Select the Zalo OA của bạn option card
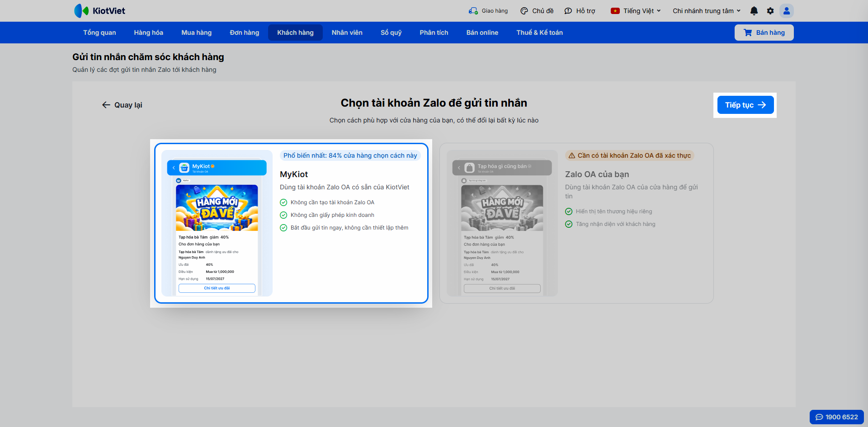868x427 pixels. [x=576, y=223]
